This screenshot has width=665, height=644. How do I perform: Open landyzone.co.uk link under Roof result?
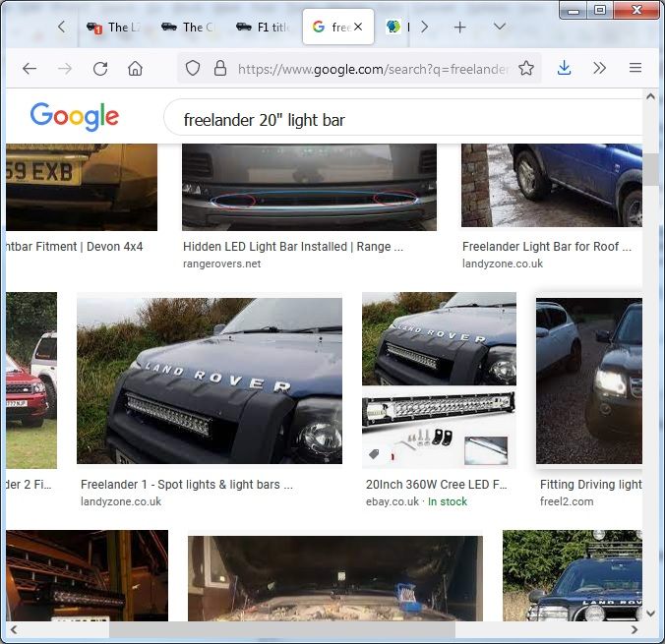(503, 263)
